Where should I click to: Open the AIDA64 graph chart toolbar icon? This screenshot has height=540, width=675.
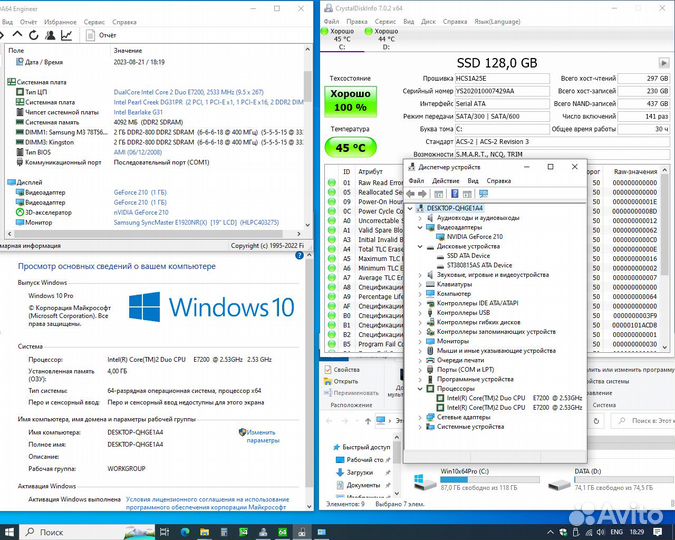[66, 35]
